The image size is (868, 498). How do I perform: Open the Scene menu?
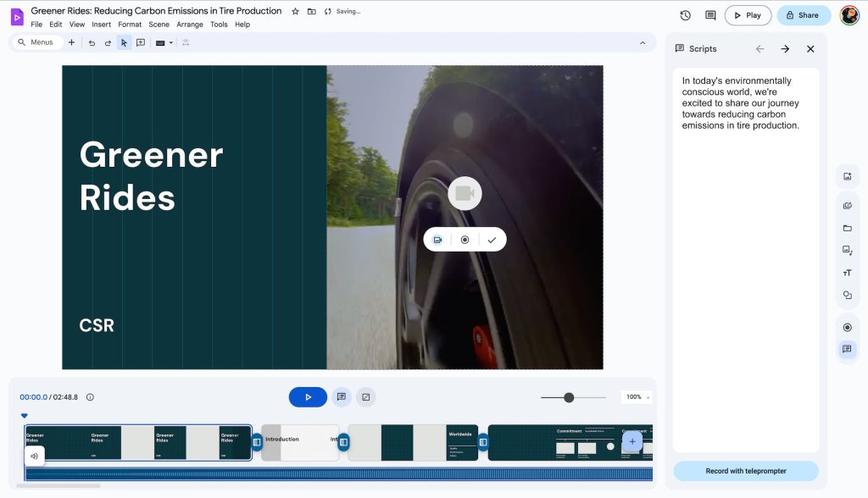[x=159, y=25]
